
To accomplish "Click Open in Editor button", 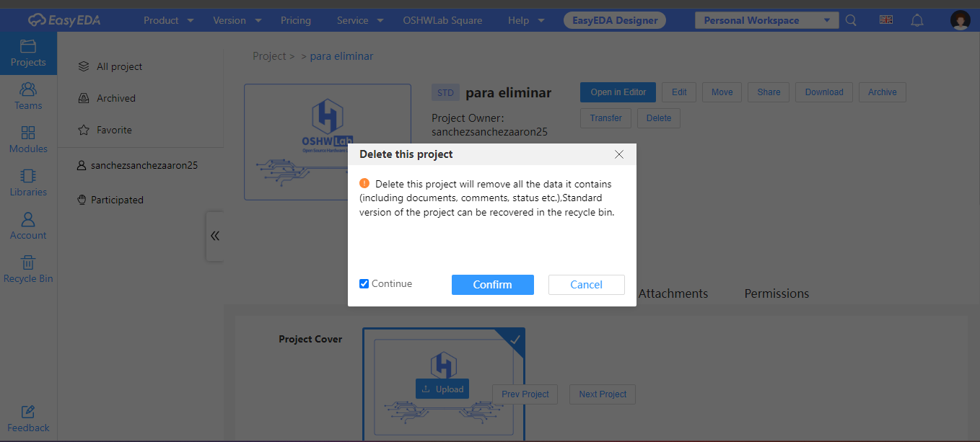I will coord(618,92).
